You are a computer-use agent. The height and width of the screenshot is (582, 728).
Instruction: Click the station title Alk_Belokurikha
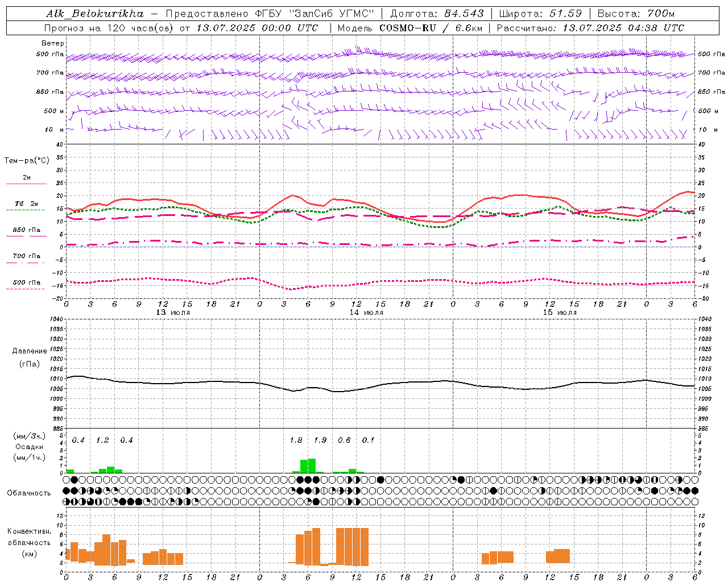click(x=95, y=14)
